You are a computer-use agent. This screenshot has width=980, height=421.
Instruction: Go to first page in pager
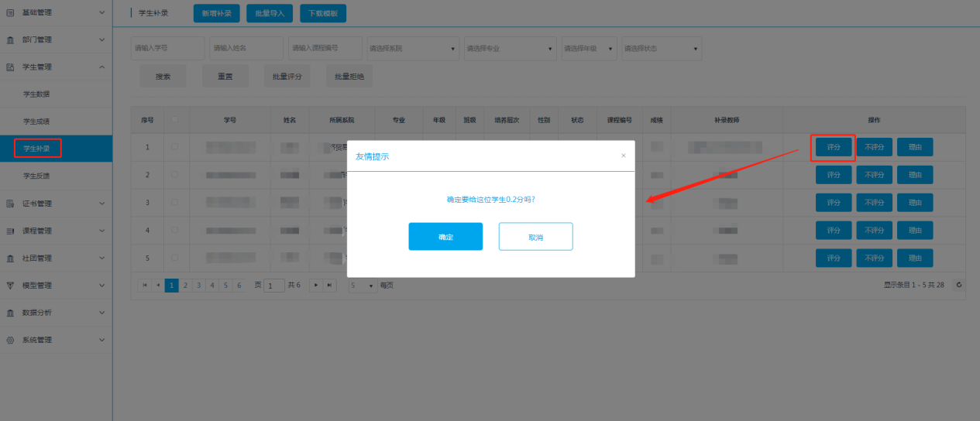pyautogui.click(x=144, y=286)
